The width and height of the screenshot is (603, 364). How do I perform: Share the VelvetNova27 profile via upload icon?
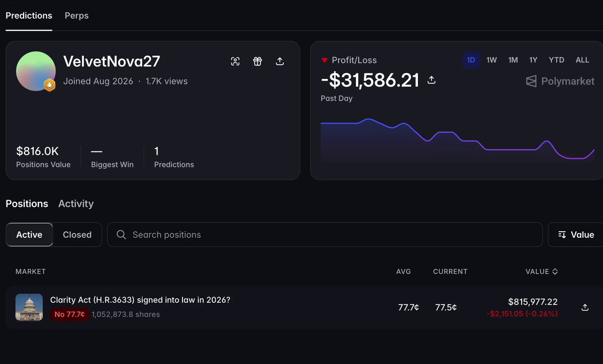pos(280,61)
